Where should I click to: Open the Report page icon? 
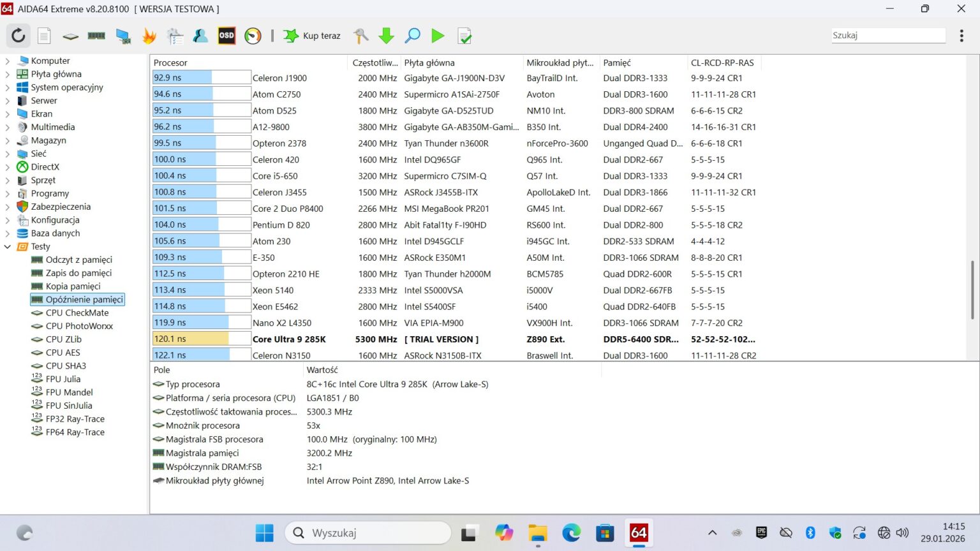(44, 36)
